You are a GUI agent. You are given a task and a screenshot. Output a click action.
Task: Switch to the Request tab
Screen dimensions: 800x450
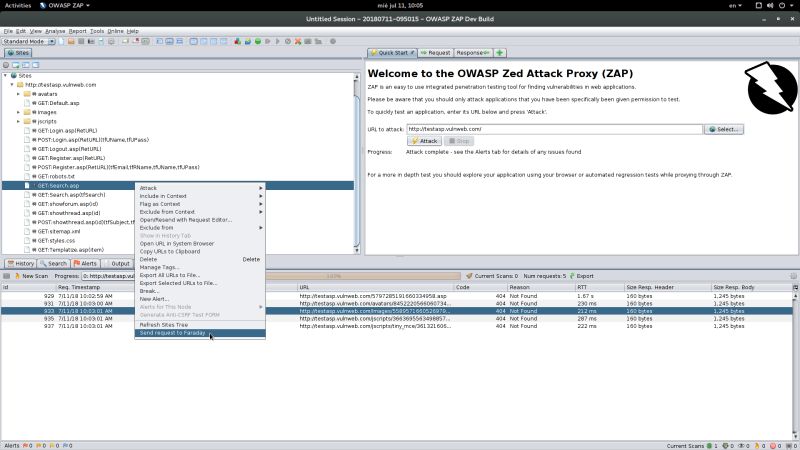click(435, 53)
